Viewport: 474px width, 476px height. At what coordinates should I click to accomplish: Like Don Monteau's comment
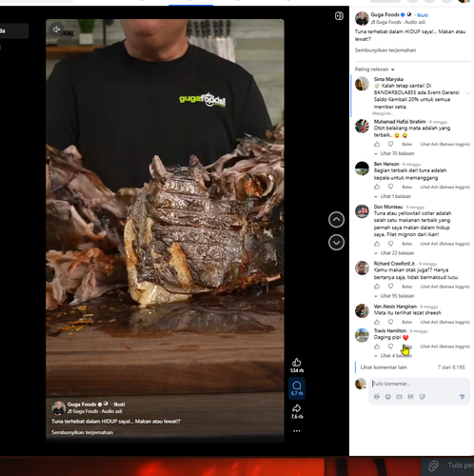pyautogui.click(x=377, y=244)
